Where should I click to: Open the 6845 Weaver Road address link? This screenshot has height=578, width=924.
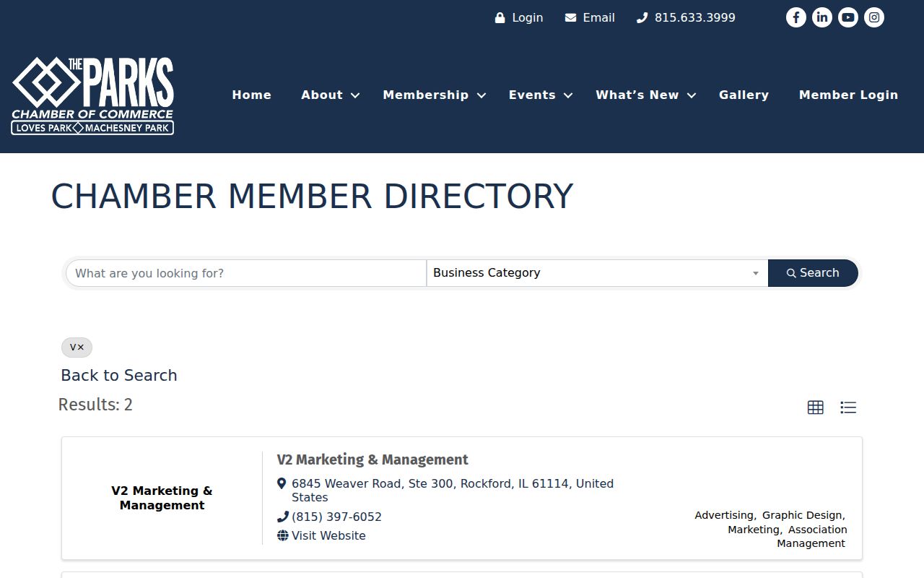(x=453, y=490)
